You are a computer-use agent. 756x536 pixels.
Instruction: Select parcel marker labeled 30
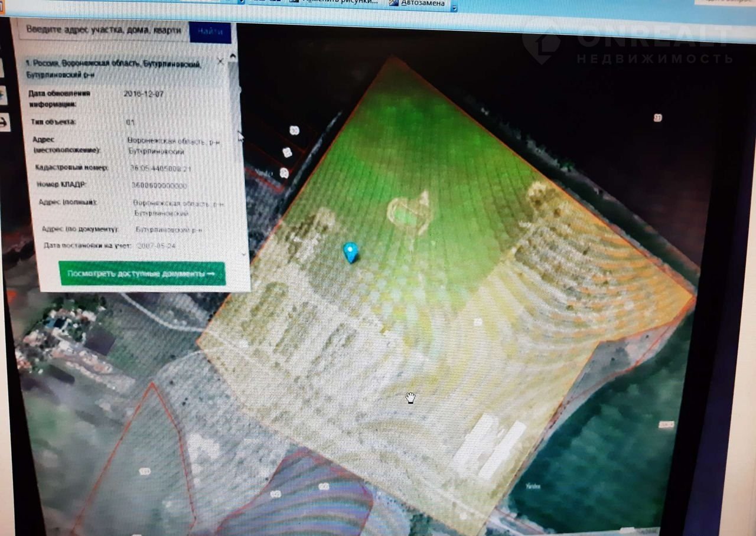tap(294, 130)
